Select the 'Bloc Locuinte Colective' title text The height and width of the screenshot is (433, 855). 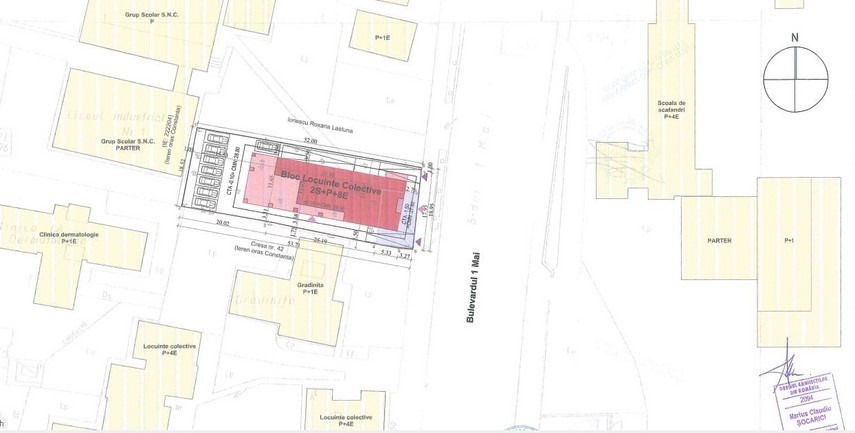tap(331, 183)
